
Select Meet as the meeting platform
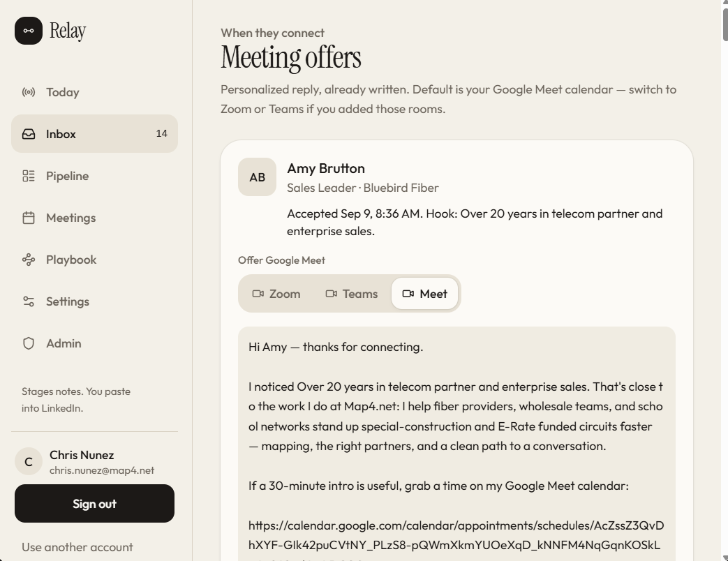coord(424,294)
